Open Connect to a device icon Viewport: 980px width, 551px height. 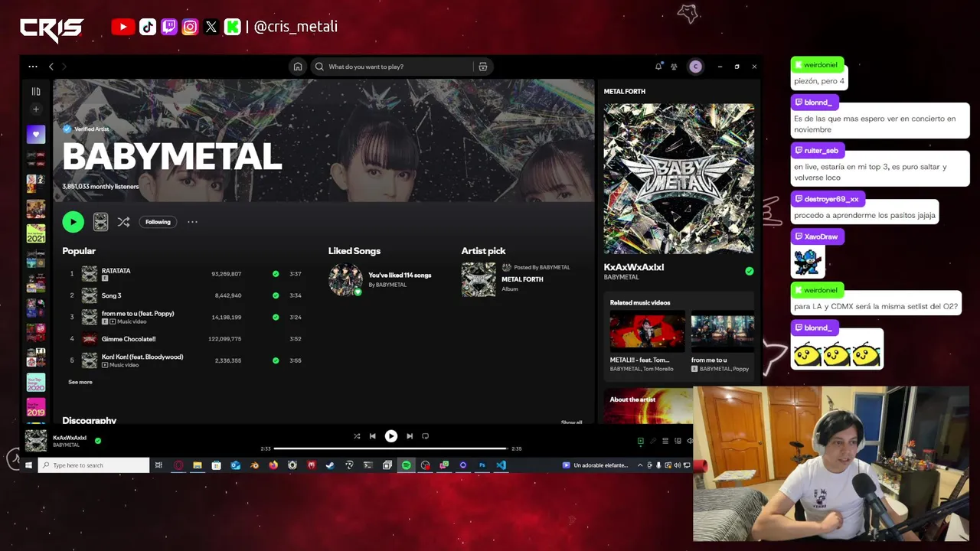coord(678,441)
